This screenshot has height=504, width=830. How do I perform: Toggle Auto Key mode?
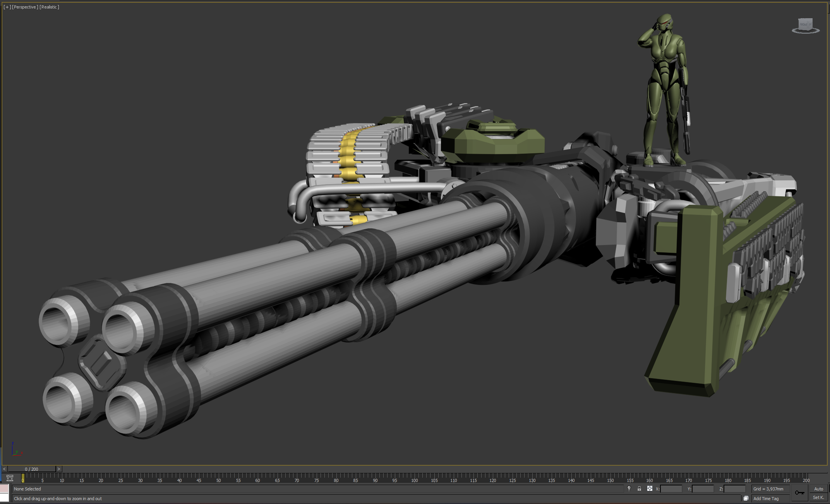click(818, 489)
